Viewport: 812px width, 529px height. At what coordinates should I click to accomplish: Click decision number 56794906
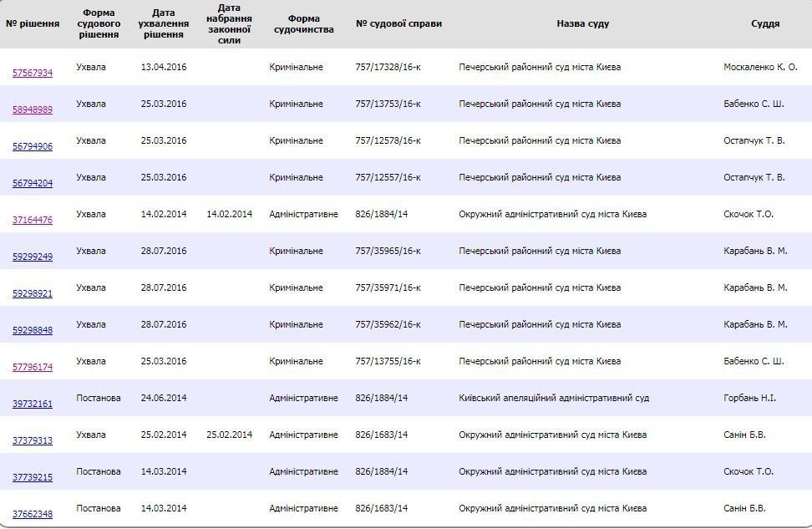tap(33, 147)
